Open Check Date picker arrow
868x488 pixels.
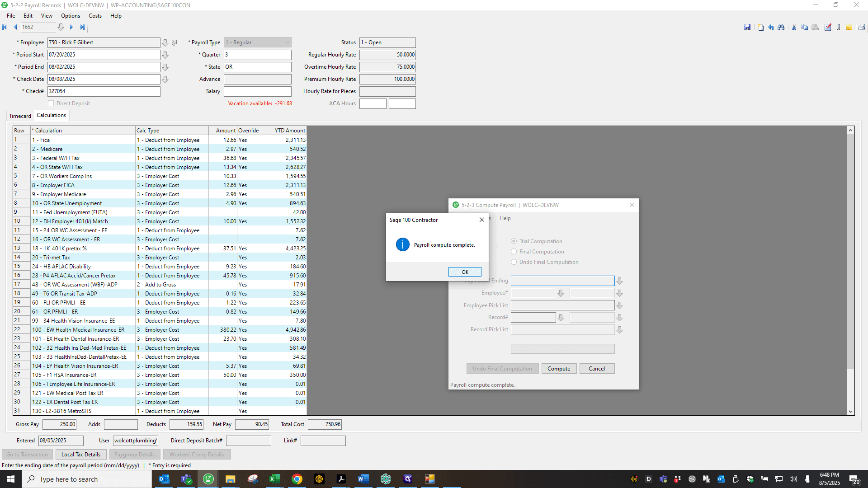click(165, 79)
